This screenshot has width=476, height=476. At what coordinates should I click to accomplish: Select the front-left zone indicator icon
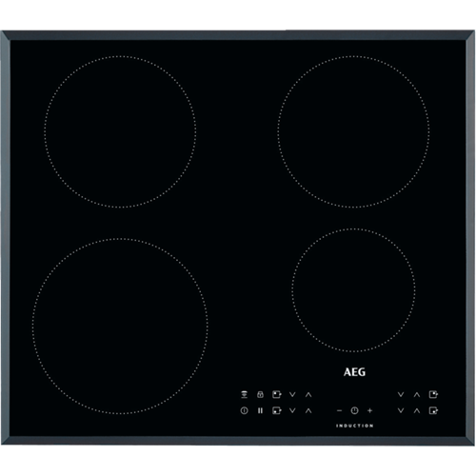(x=277, y=410)
